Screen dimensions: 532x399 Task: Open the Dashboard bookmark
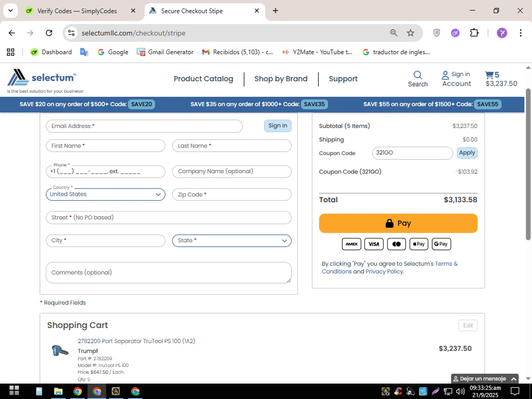(51, 52)
